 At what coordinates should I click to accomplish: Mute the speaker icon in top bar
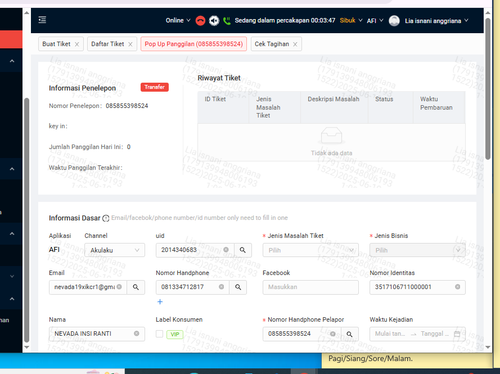tap(214, 21)
